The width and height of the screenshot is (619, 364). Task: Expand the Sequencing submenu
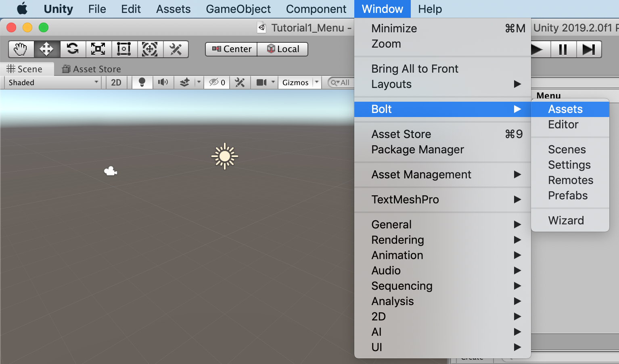(443, 286)
